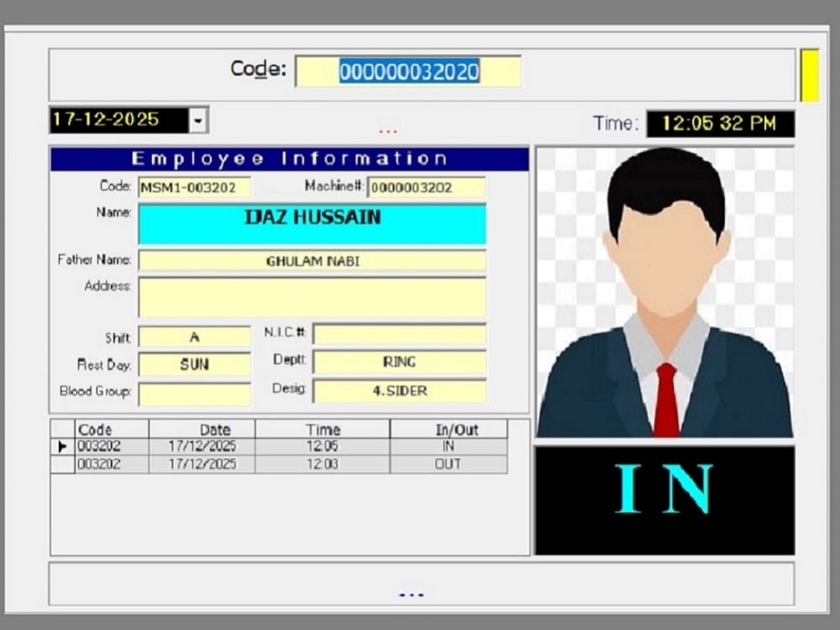Click the Shift field showing A

[195, 337]
